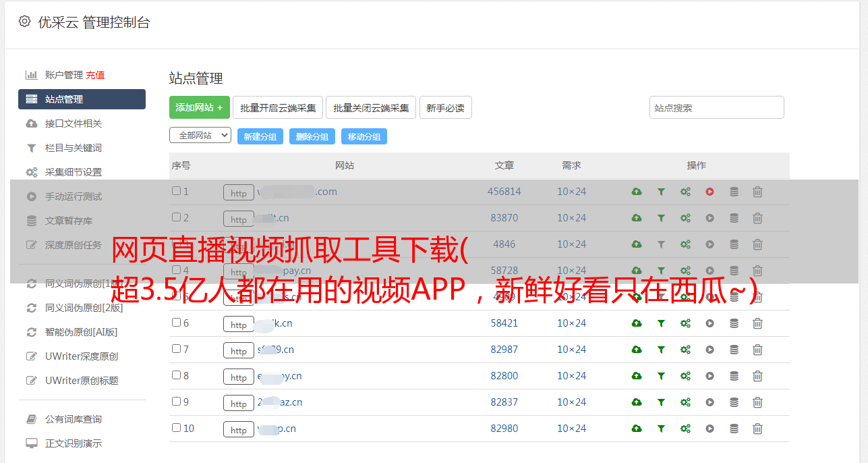Click the cloud upload icon in row 7
The width and height of the screenshot is (868, 463).
(637, 350)
